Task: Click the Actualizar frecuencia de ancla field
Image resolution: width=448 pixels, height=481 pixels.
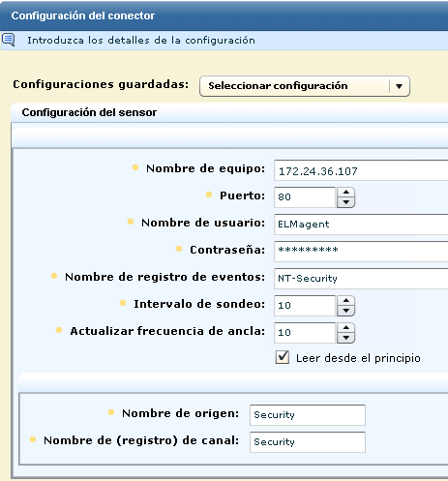Action: (x=305, y=333)
